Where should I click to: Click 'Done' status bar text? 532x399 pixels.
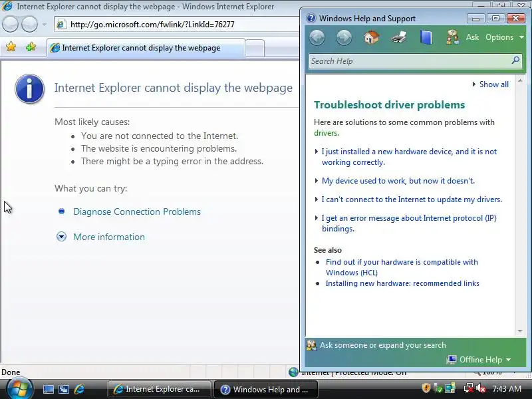point(11,372)
